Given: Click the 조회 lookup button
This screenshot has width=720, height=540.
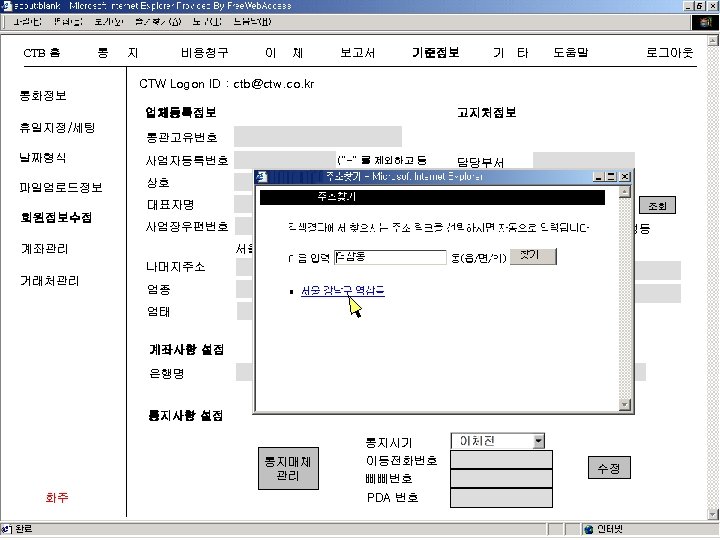Looking at the screenshot, I should (x=657, y=206).
